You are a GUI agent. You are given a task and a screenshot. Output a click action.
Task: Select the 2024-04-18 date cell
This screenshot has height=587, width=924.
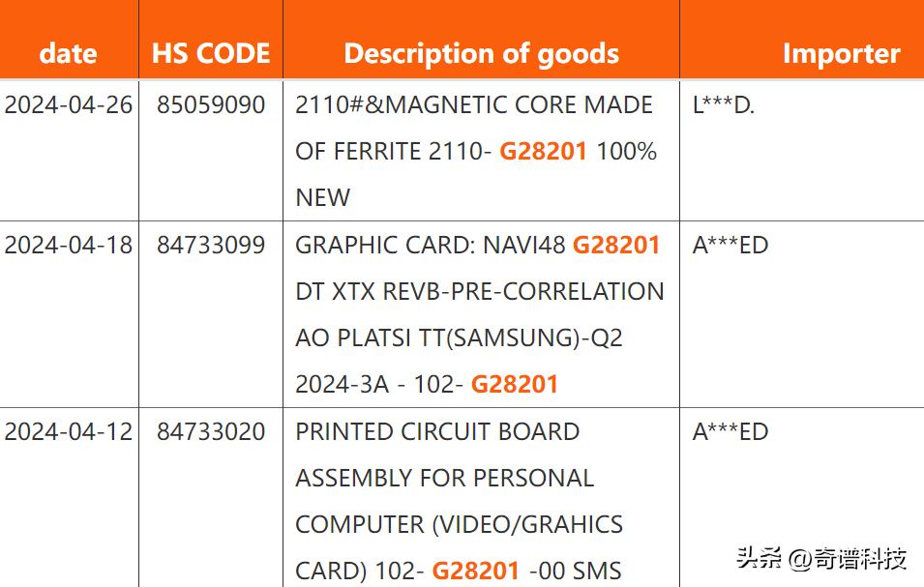click(69, 246)
